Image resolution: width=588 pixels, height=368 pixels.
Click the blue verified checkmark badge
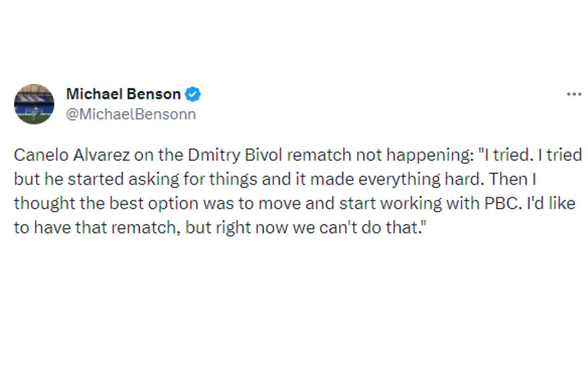tap(193, 94)
